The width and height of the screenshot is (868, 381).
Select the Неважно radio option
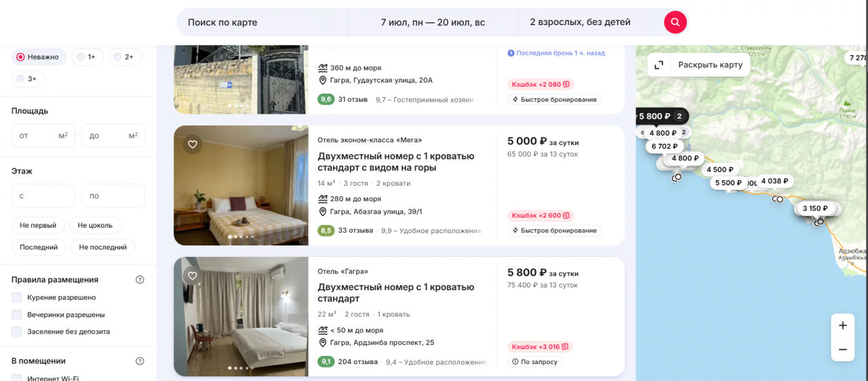21,57
